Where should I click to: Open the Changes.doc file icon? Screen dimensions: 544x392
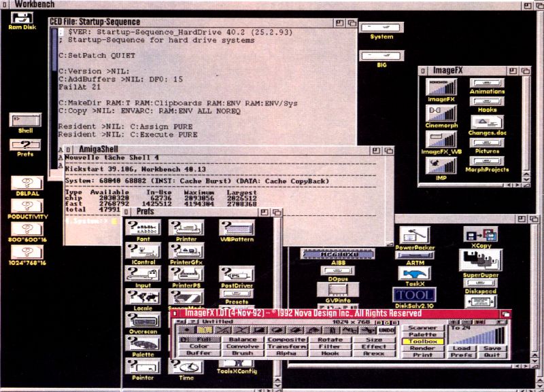coord(487,122)
